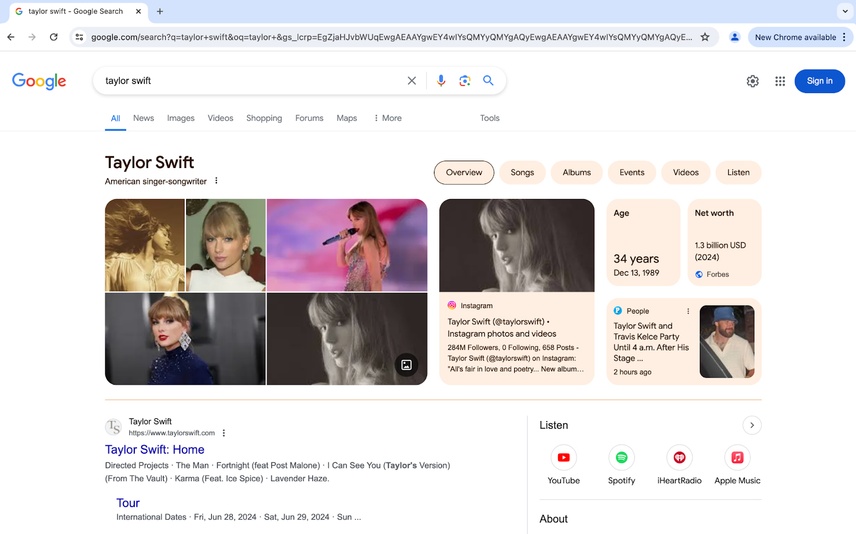Switch to the Images tab
The image size is (856, 534).
(181, 118)
